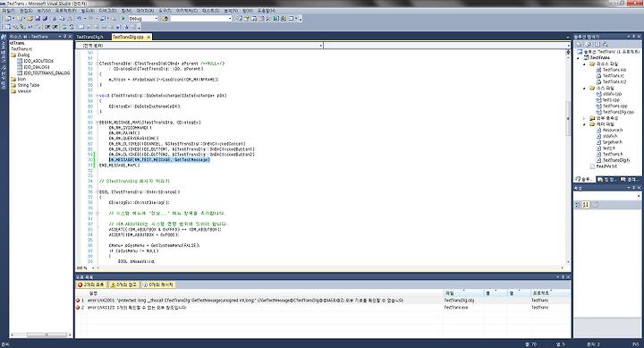Collapse the BEGIN_MESSAGE_MAP code block
The image size is (644, 348).
point(97,123)
